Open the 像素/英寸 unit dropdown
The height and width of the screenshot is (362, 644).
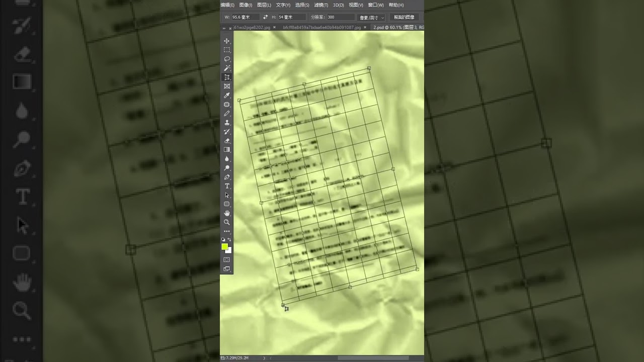pos(371,17)
